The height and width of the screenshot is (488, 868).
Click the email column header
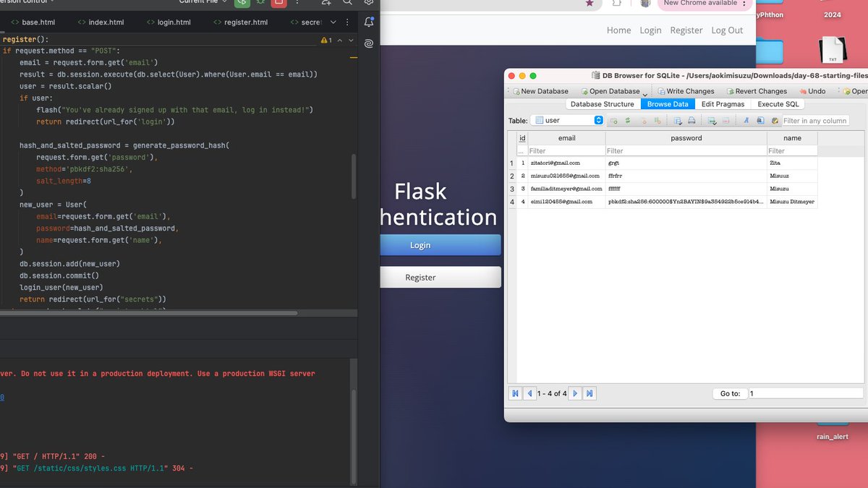click(566, 138)
